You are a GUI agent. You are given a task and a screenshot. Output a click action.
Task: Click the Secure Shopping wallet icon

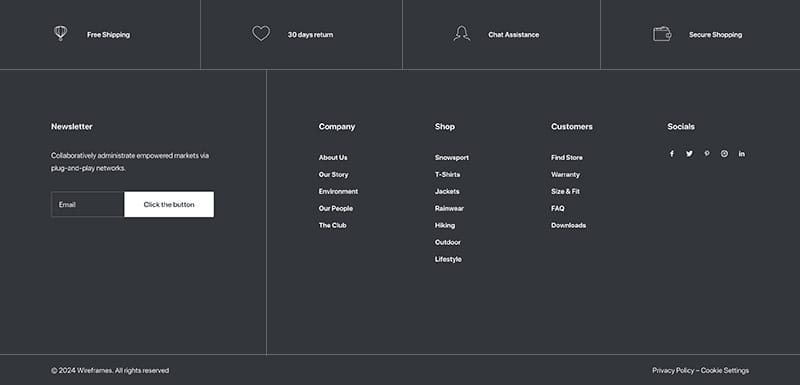(x=662, y=34)
